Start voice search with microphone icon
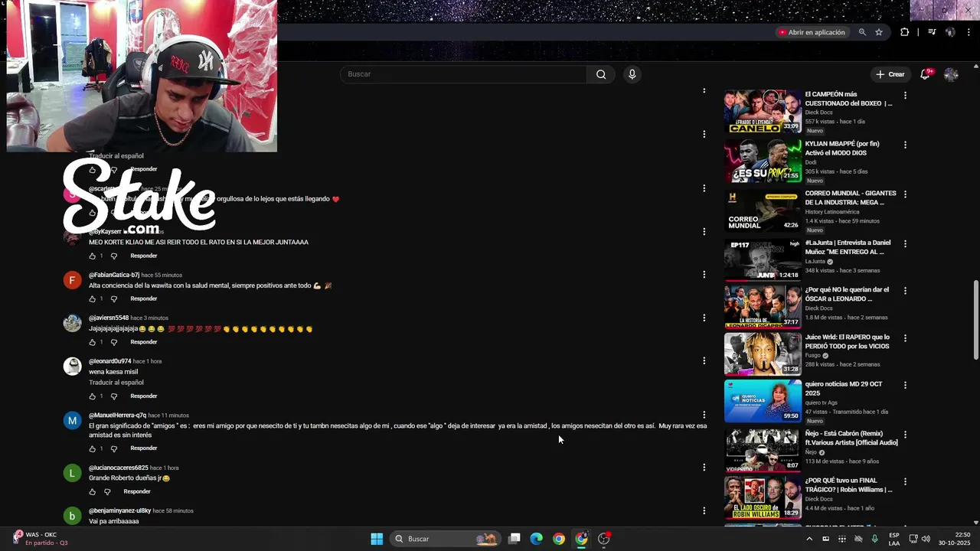This screenshot has height=551, width=980. click(x=632, y=74)
